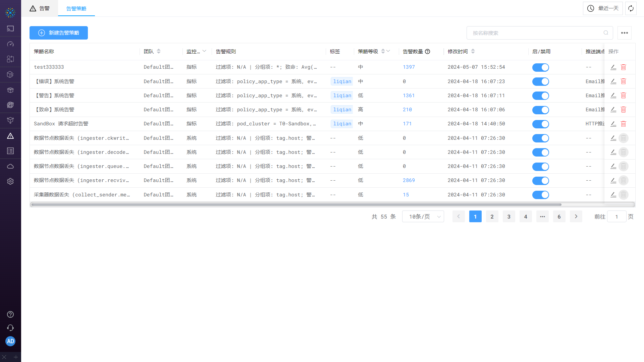Open the 10条/页 page size dropdown
Screen dimensions: 644x362
(x=423, y=217)
